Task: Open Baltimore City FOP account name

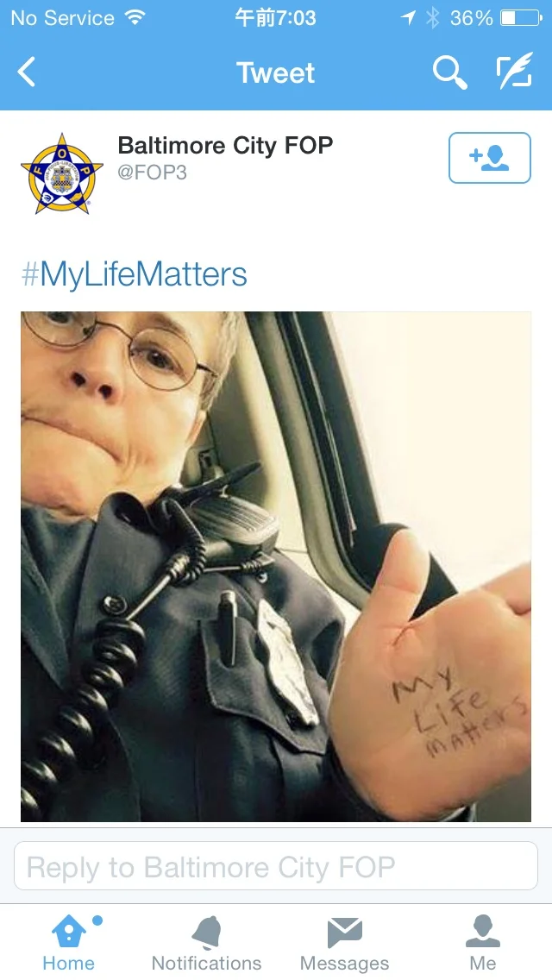Action: (225, 145)
